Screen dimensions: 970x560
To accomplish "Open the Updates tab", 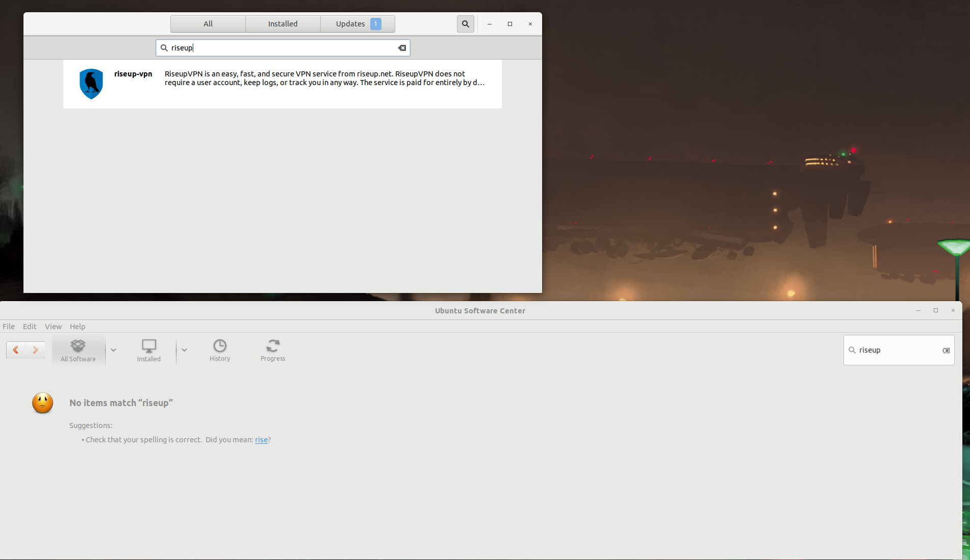I will [x=358, y=24].
